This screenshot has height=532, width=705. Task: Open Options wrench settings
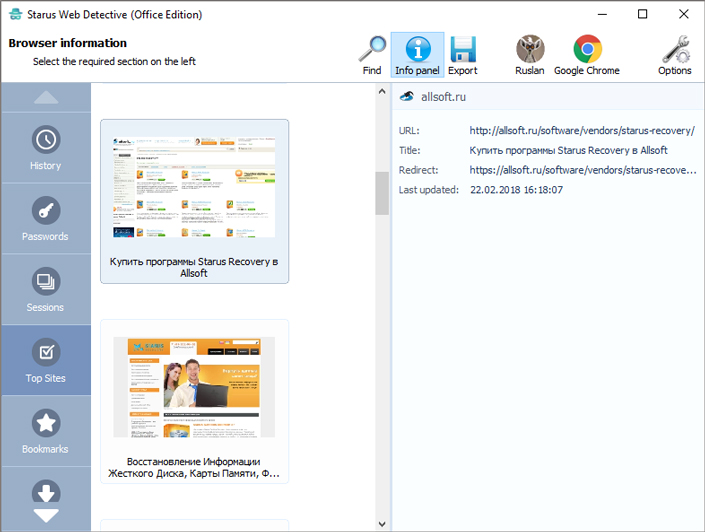675,55
